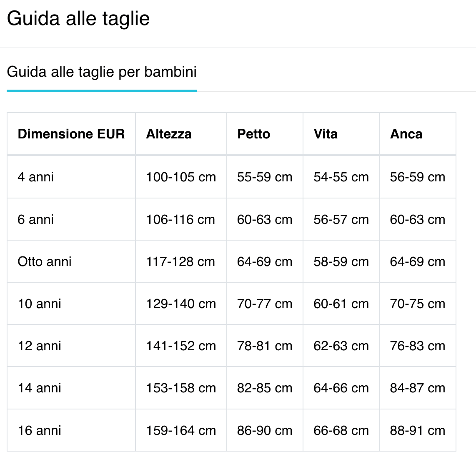The height and width of the screenshot is (467, 476).
Task: Select the 70-75 cm hip cell
Action: [417, 304]
